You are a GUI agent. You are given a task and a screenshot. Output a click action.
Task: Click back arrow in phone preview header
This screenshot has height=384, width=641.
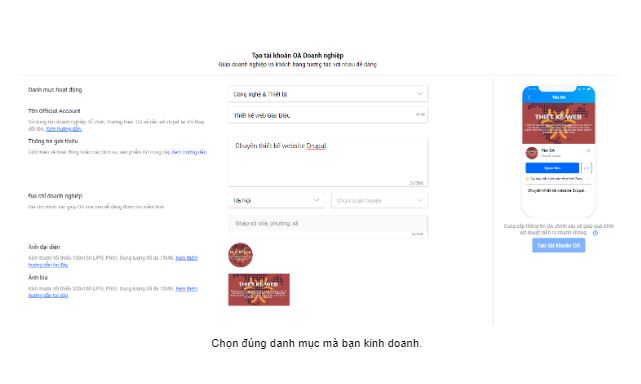(530, 97)
